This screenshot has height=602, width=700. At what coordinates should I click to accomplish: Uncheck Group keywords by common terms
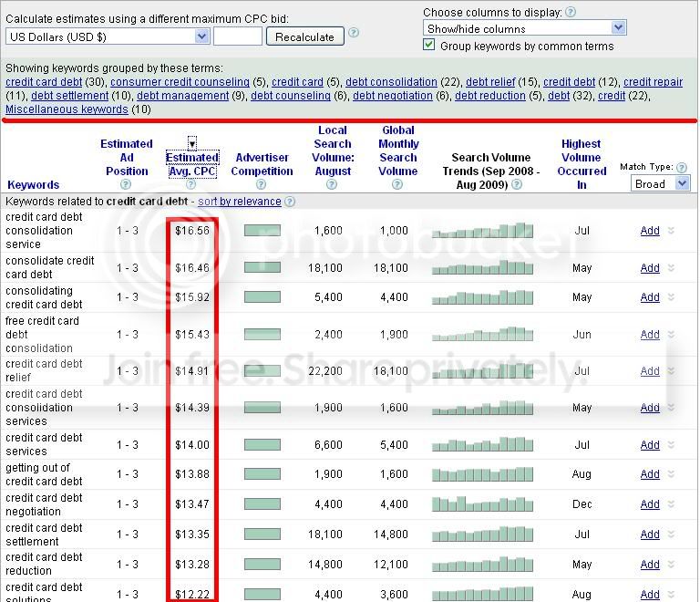pyautogui.click(x=429, y=45)
